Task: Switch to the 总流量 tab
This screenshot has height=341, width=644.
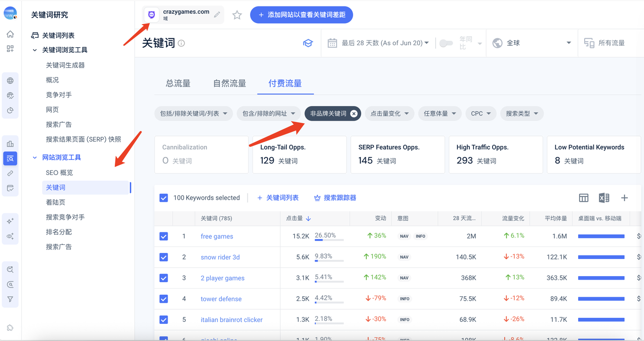Action: [178, 83]
